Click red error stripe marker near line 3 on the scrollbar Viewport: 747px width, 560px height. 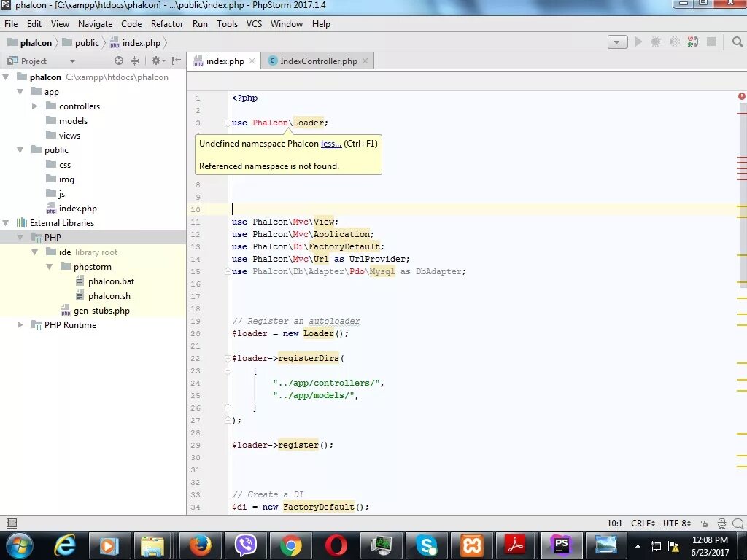coord(742,114)
